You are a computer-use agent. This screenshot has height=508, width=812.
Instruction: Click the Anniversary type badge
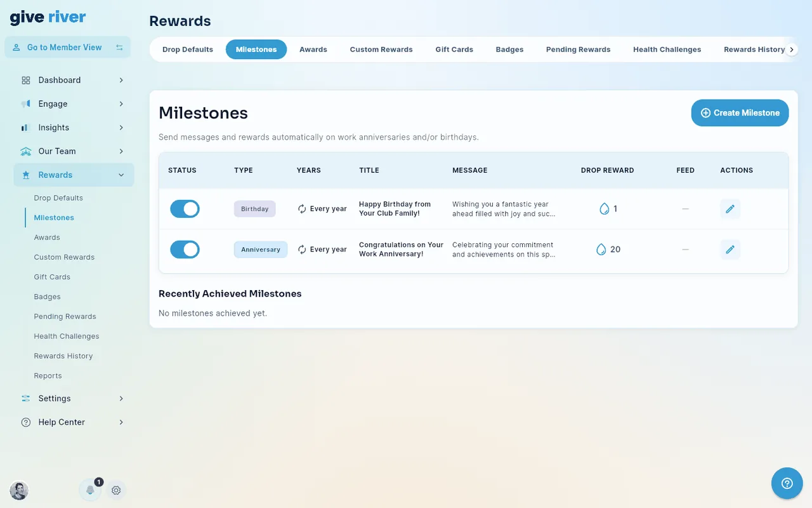click(x=261, y=250)
